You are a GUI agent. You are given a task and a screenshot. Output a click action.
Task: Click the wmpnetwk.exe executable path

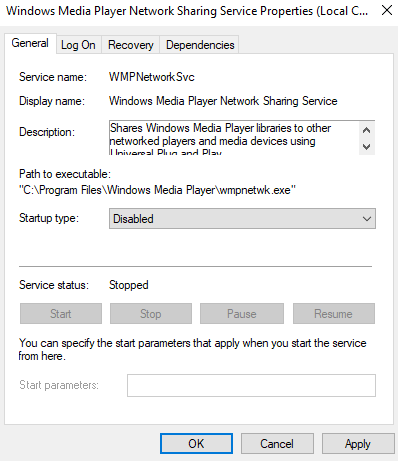pos(157,190)
